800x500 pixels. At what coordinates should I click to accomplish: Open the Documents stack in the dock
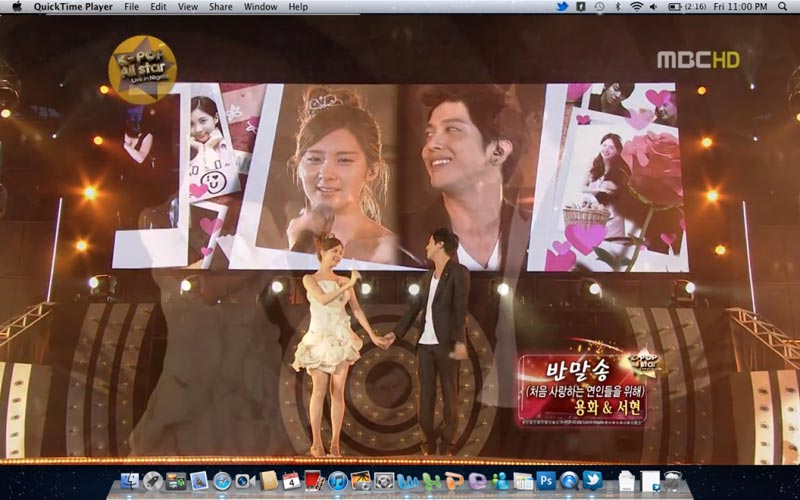tap(627, 481)
